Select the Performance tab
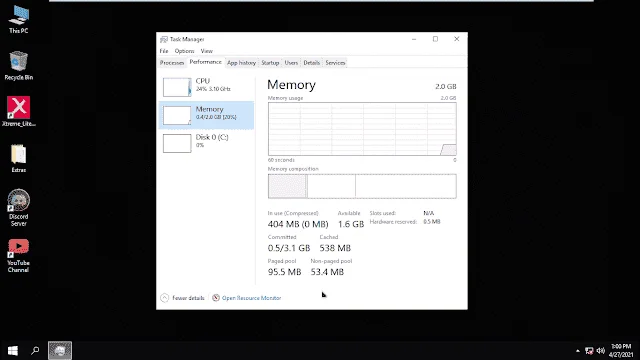This screenshot has width=640, height=360. 205,62
